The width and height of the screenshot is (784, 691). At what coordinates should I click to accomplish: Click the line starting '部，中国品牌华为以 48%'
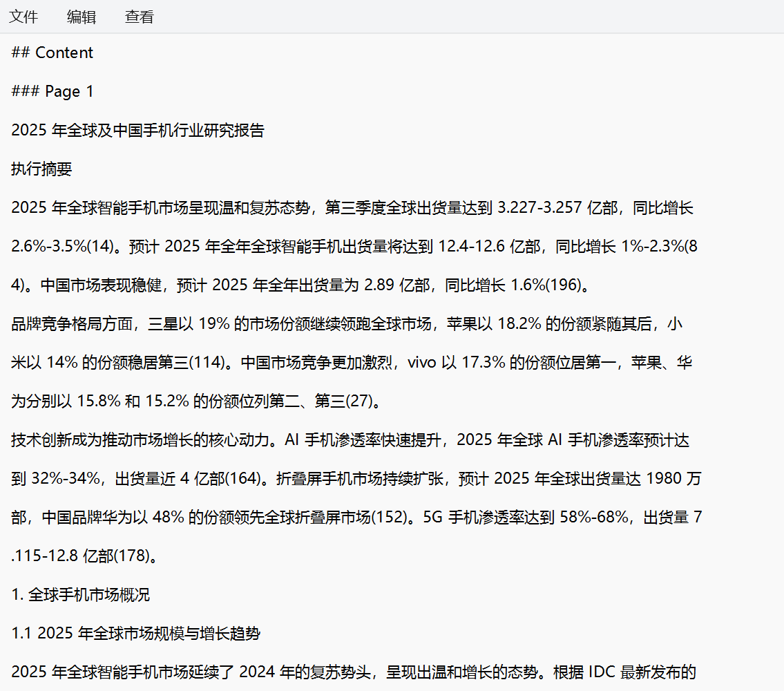[356, 517]
